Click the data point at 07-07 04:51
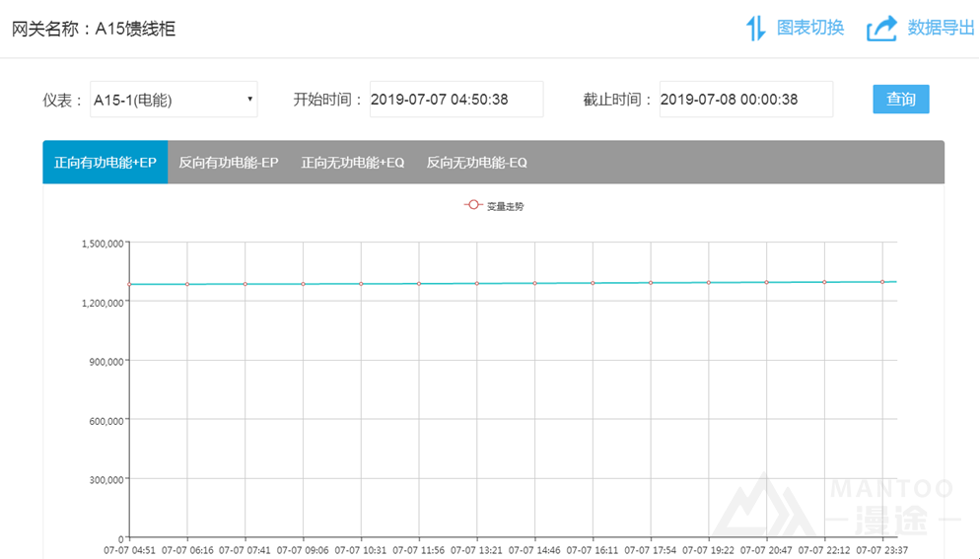This screenshot has width=980, height=559. coord(129,284)
